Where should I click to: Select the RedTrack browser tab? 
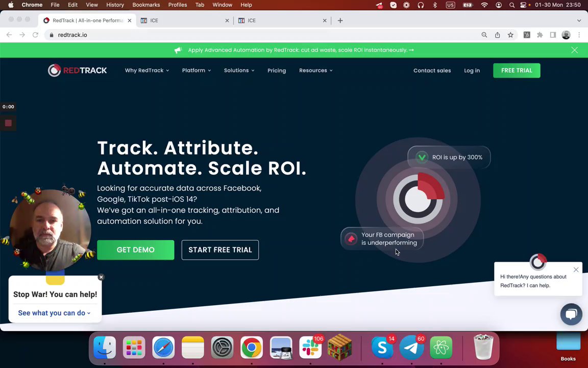pyautogui.click(x=86, y=20)
